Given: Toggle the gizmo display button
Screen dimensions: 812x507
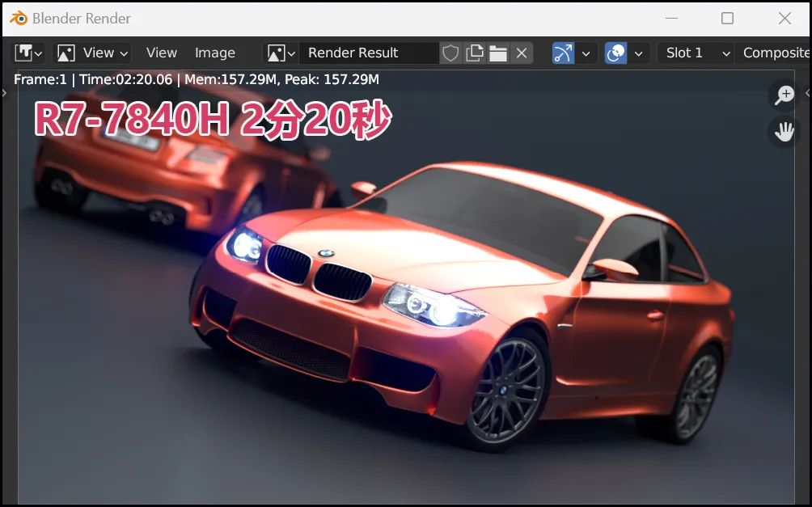Looking at the screenshot, I should [x=563, y=53].
